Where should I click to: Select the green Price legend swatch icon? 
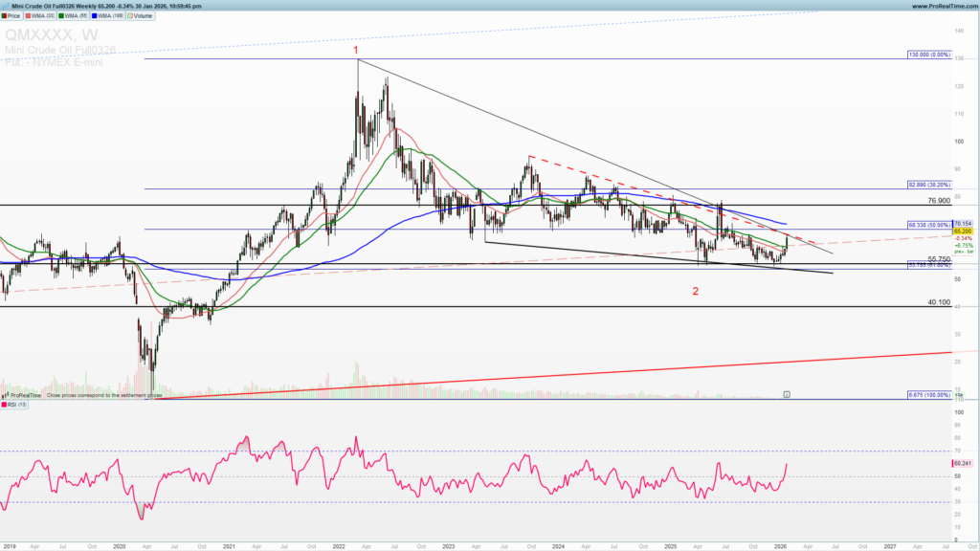pyautogui.click(x=4, y=16)
